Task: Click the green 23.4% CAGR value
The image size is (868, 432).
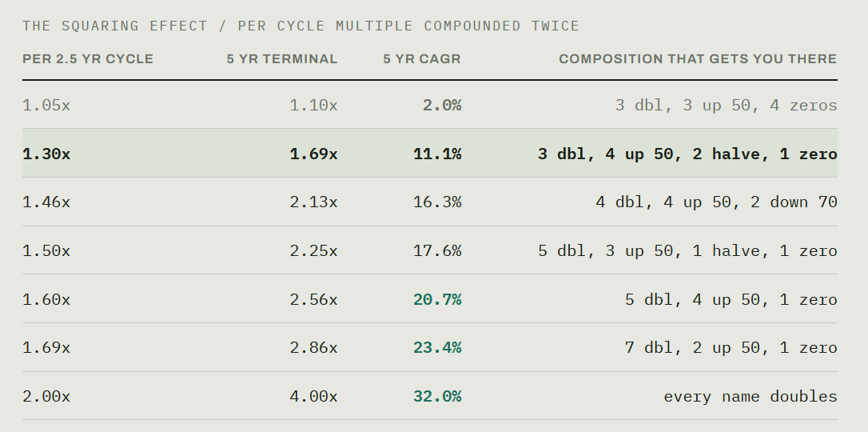Action: pyautogui.click(x=437, y=348)
